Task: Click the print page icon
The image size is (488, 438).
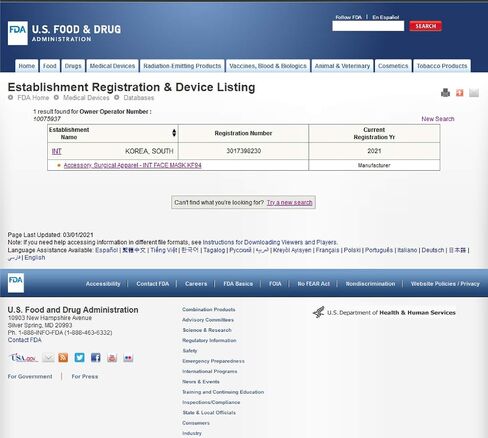Action: tap(445, 93)
